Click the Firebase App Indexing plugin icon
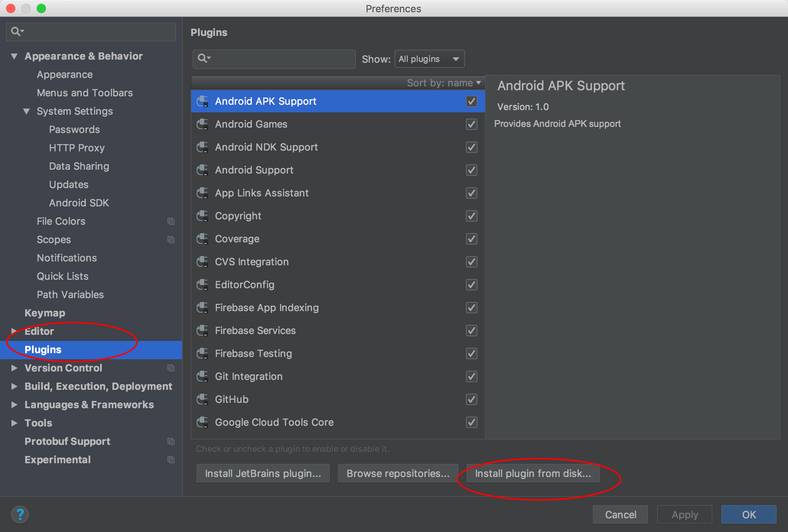 pyautogui.click(x=202, y=308)
